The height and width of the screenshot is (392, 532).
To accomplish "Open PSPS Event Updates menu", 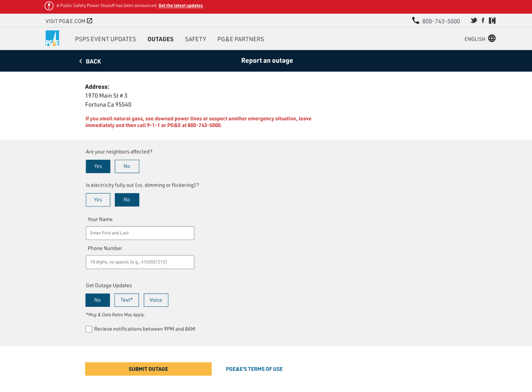I will coord(106,39).
